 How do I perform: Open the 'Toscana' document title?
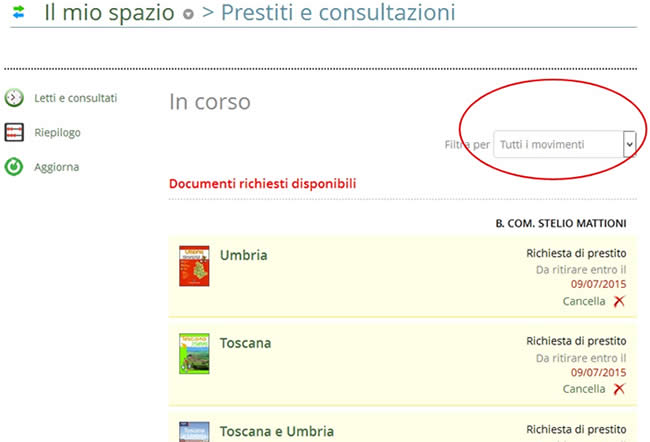(x=246, y=343)
